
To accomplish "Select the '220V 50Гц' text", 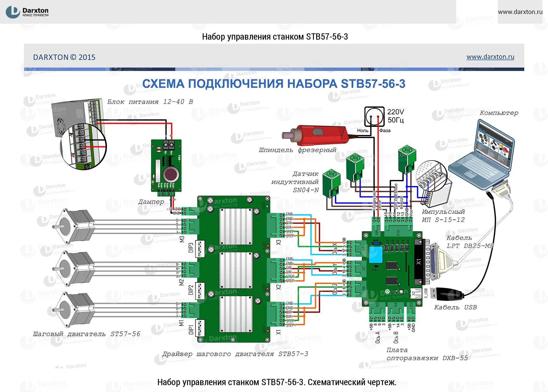I will click(395, 116).
